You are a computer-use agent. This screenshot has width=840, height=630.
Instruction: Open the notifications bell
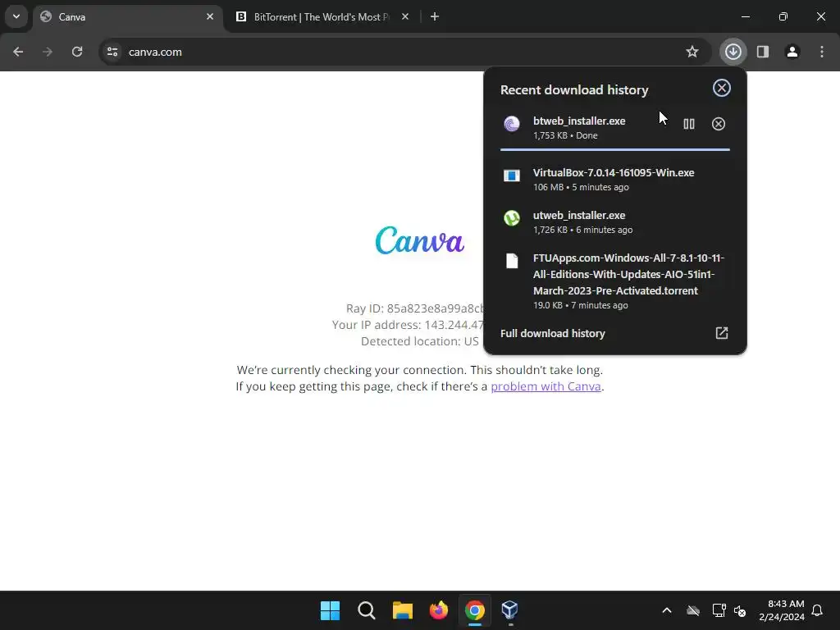pyautogui.click(x=818, y=610)
